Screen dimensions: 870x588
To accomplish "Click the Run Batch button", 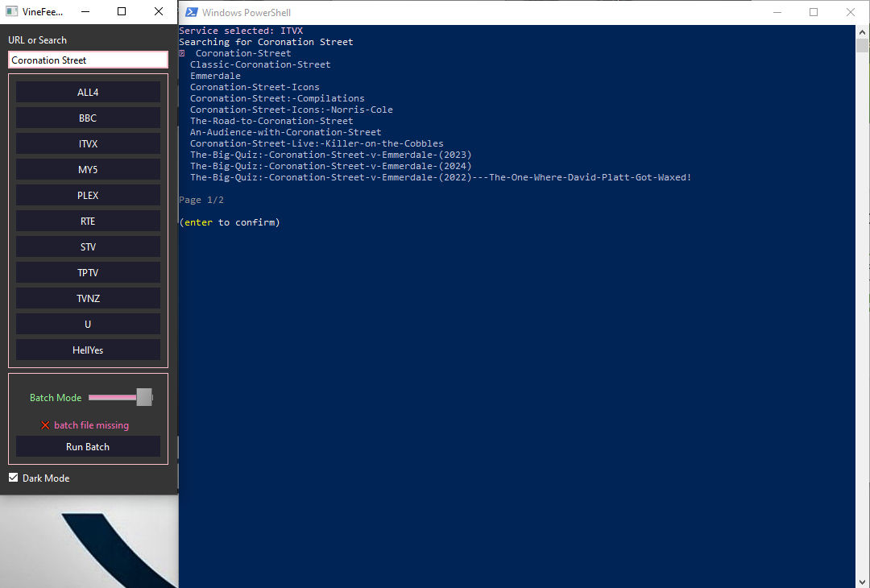I will [88, 446].
